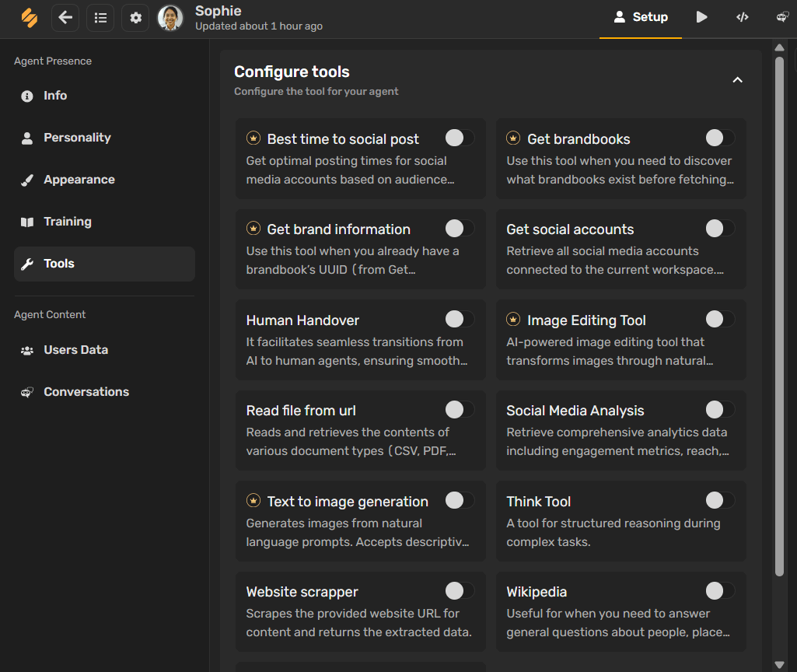Screen dimensions: 797x672
Task: Click crown icon on Text to image generation
Action: coord(253,501)
